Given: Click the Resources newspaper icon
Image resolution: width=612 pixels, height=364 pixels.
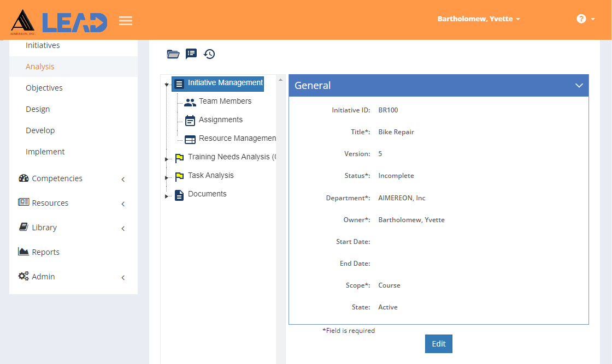Looking at the screenshot, I should click(23, 202).
